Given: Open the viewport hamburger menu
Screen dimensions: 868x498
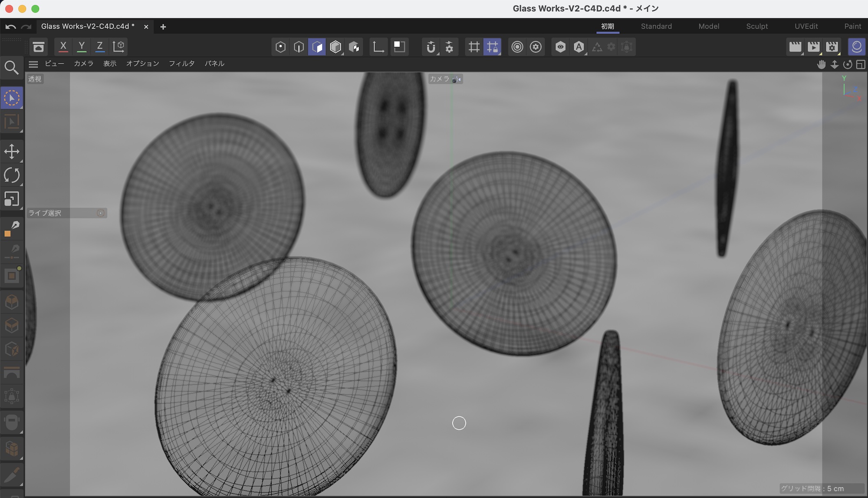Looking at the screenshot, I should pyautogui.click(x=33, y=64).
